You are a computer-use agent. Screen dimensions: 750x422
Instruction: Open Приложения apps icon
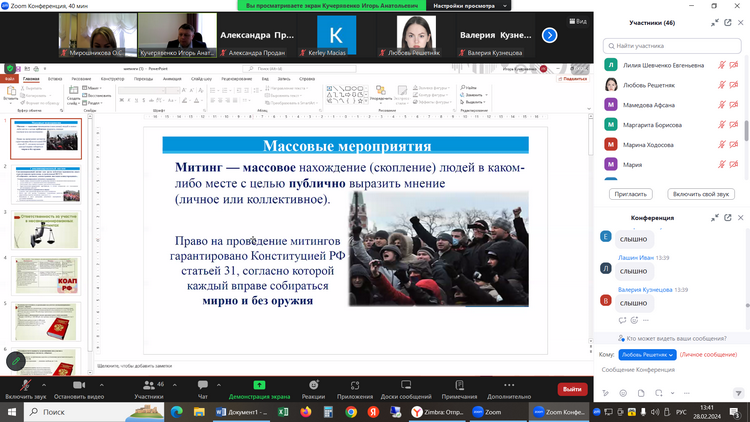(355, 385)
